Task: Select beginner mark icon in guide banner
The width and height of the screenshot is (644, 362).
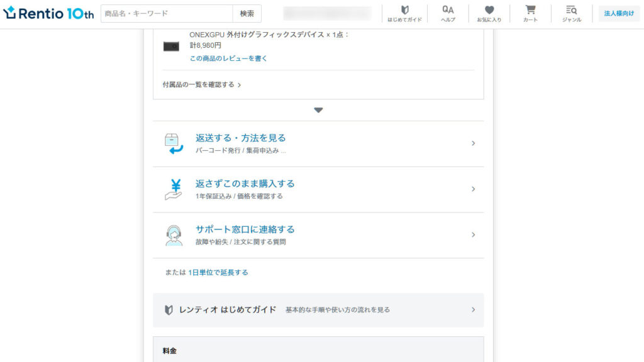Action: pos(169,310)
